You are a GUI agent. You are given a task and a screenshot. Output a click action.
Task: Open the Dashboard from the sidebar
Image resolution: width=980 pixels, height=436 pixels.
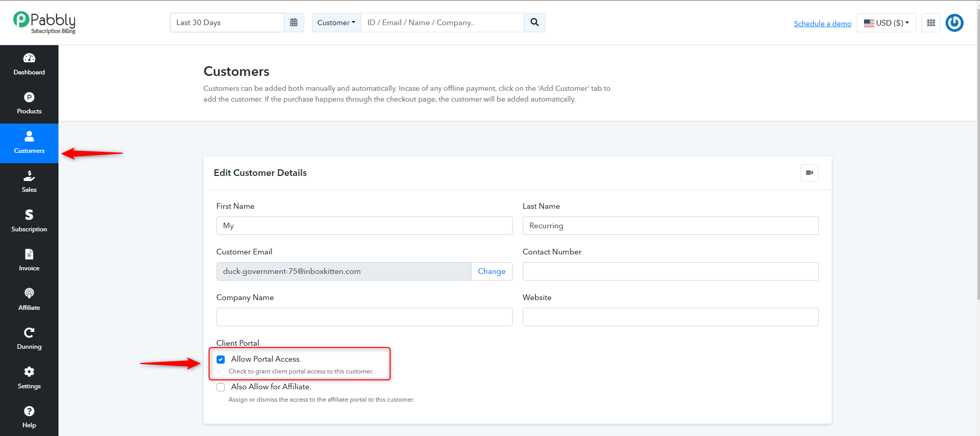29,65
